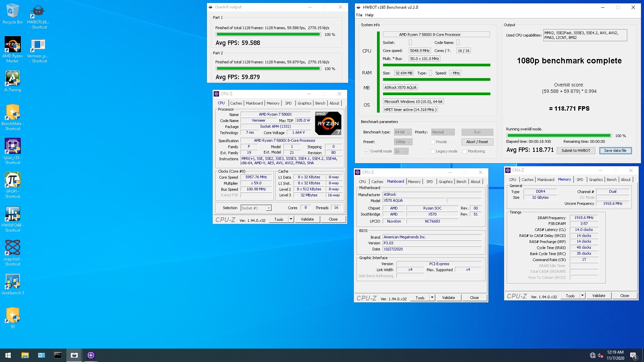
Task: Expand Tools arrow in CPU-Z CPU window
Action: [291, 219]
